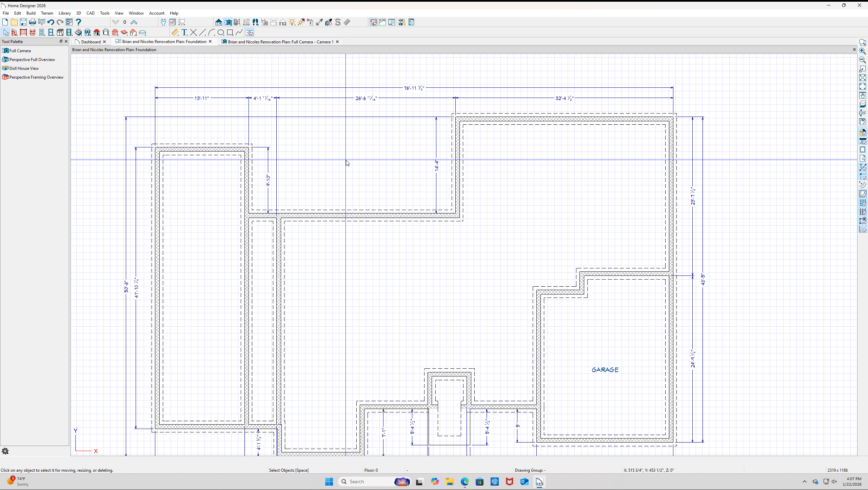Click the Tool Palette undock button
This screenshot has width=868, height=490.
[61, 41]
